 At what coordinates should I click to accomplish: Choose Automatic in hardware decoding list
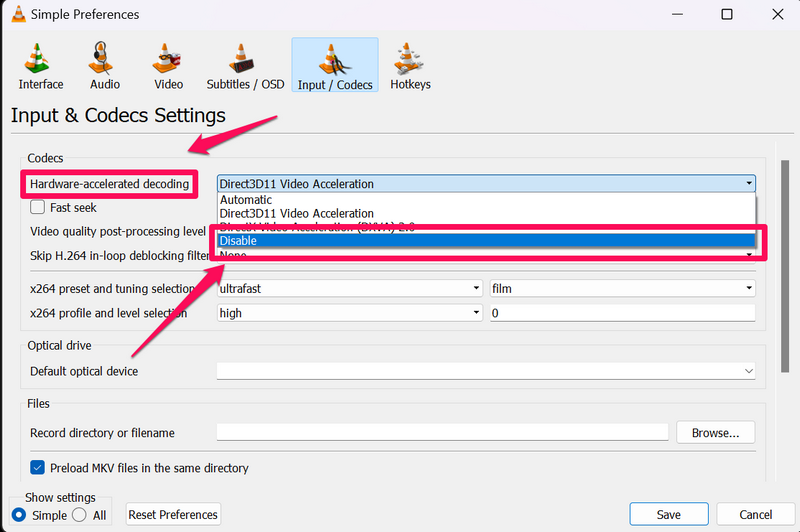[x=486, y=200]
